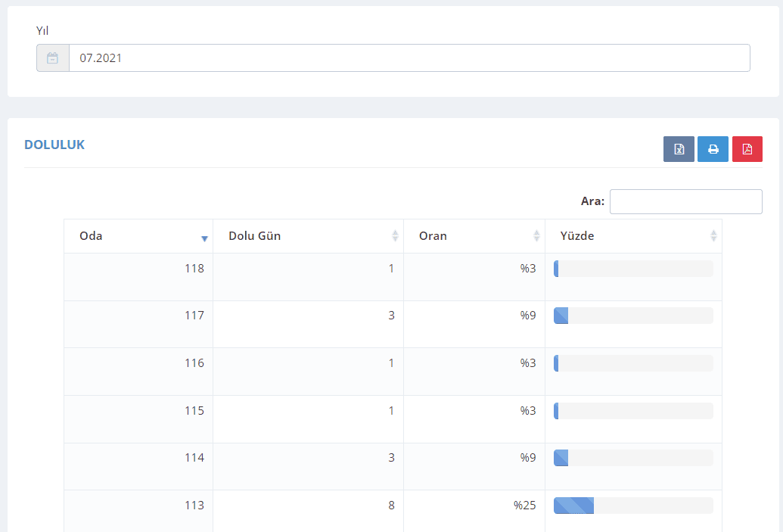783x532 pixels.
Task: Click the %9 rate for room 114
Action: pyautogui.click(x=528, y=458)
